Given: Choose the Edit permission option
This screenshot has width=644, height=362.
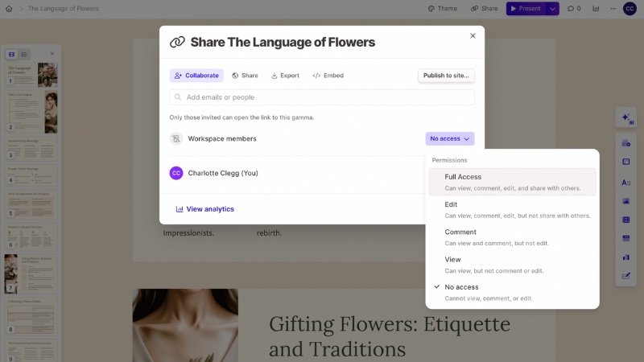Looking at the screenshot, I should pos(512,209).
